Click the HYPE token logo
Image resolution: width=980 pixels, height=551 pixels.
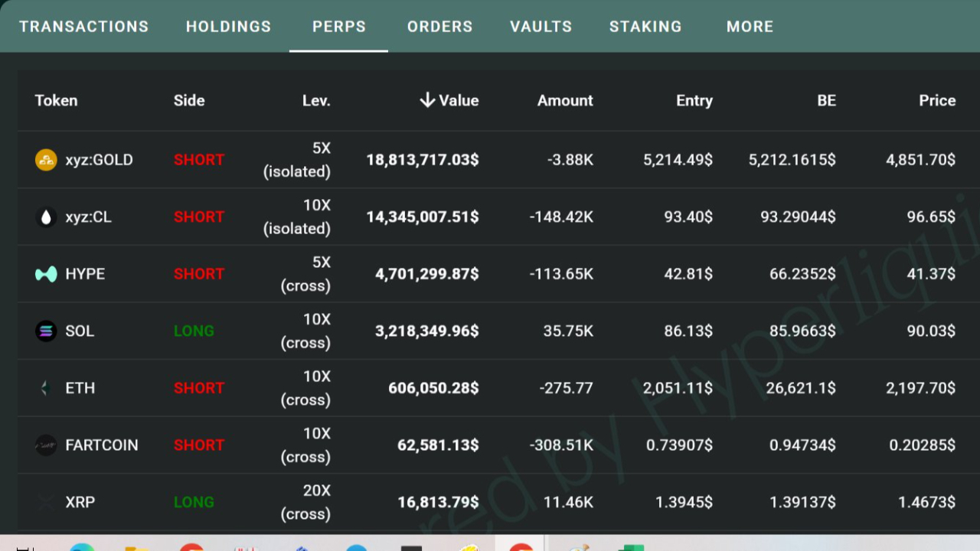(46, 274)
